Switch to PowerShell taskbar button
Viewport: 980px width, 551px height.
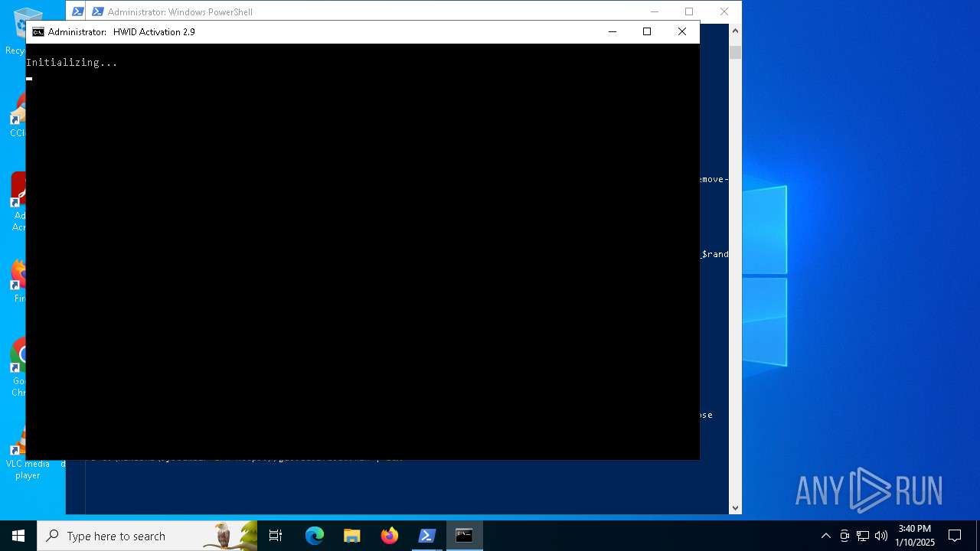(427, 536)
